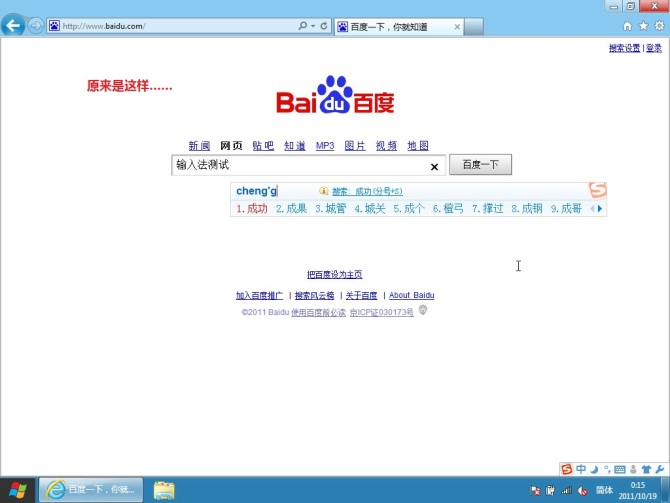This screenshot has width=670, height=503.
Task: Click the 百度一下 search button
Action: pyautogui.click(x=480, y=165)
